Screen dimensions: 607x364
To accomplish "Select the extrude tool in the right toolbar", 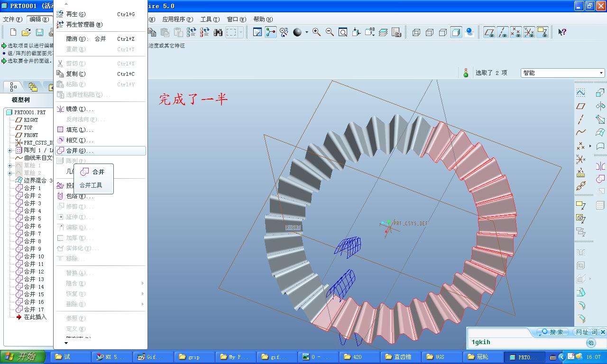I will (600, 93).
